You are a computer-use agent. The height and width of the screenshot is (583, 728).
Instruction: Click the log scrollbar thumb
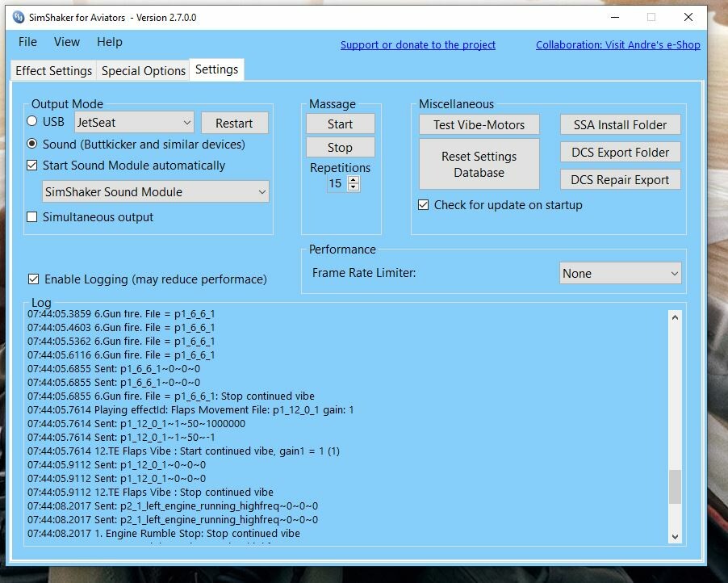(x=675, y=486)
